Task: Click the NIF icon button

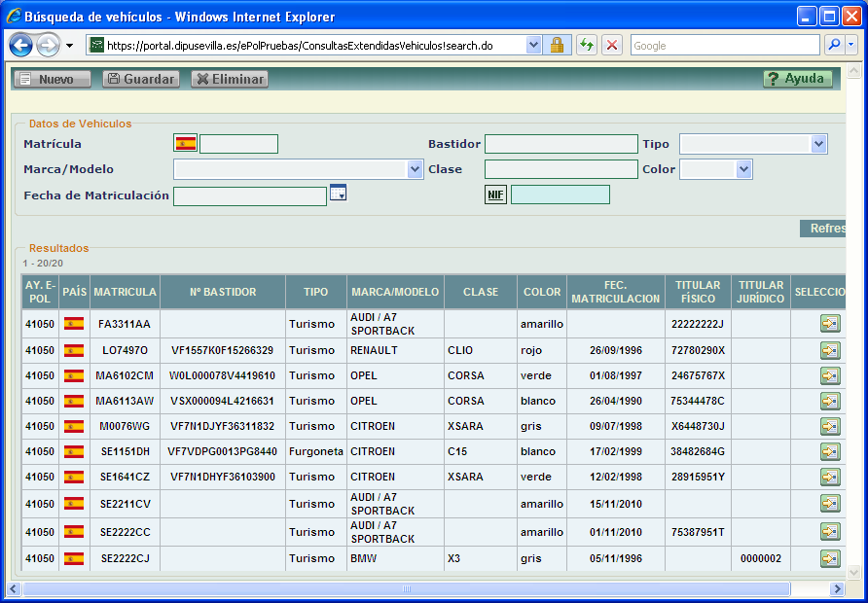Action: click(495, 195)
